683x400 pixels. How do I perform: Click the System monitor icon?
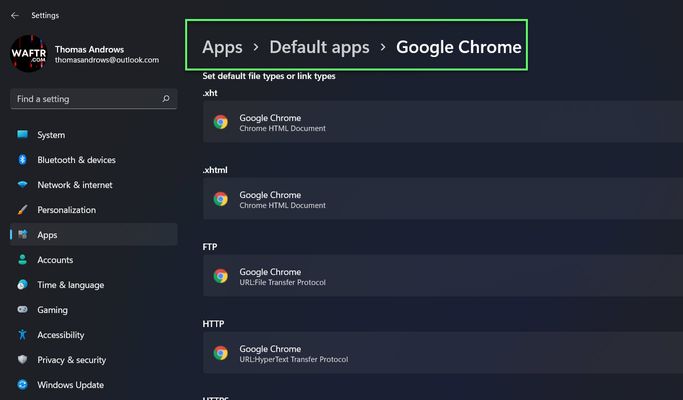point(23,134)
